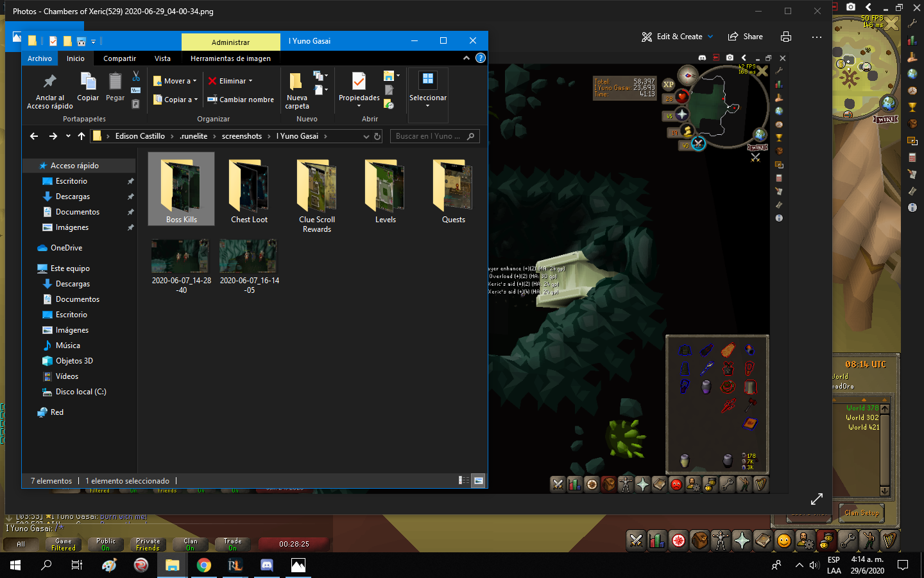Viewport: 924px width, 578px height.
Task: Go up one folder level arrow
Action: (81, 136)
